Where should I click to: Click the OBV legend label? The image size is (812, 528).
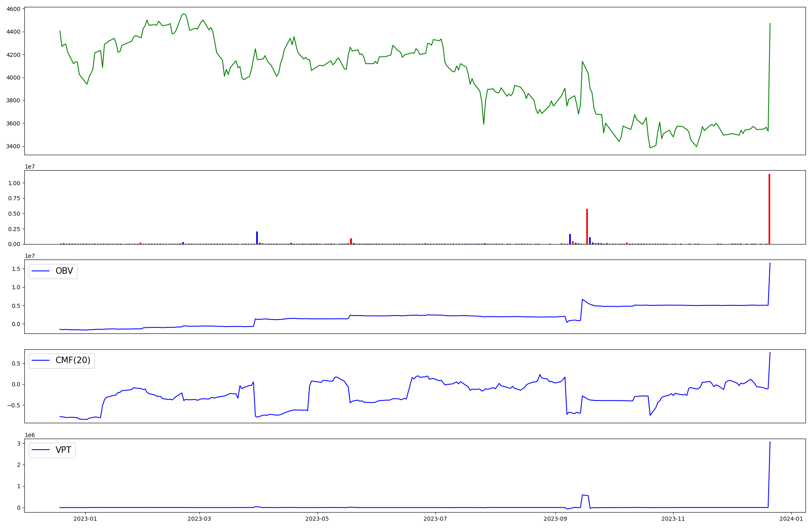coord(64,271)
